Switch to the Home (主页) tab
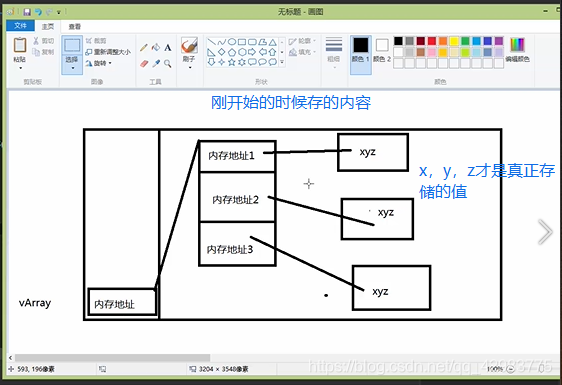The width and height of the screenshot is (562, 385). click(48, 27)
